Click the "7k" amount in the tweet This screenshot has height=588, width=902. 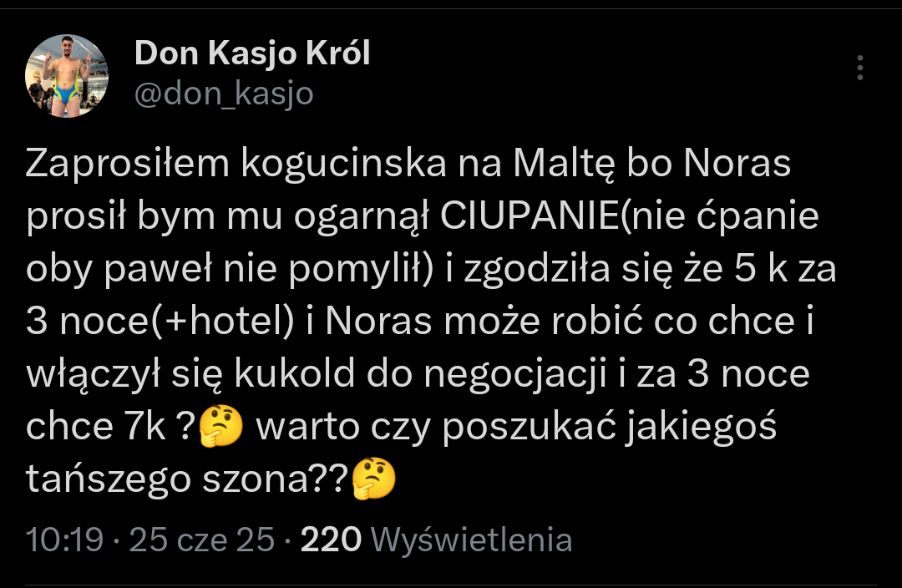[138, 428]
